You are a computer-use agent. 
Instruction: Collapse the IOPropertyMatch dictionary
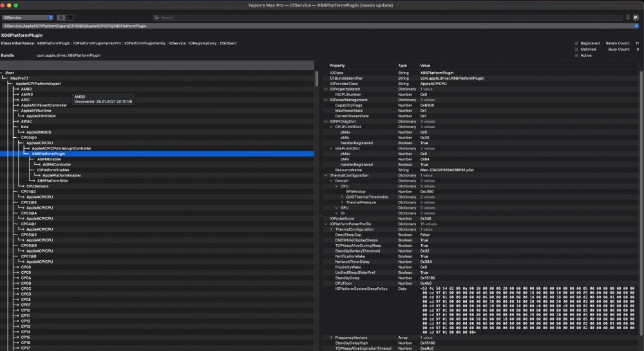(x=326, y=89)
